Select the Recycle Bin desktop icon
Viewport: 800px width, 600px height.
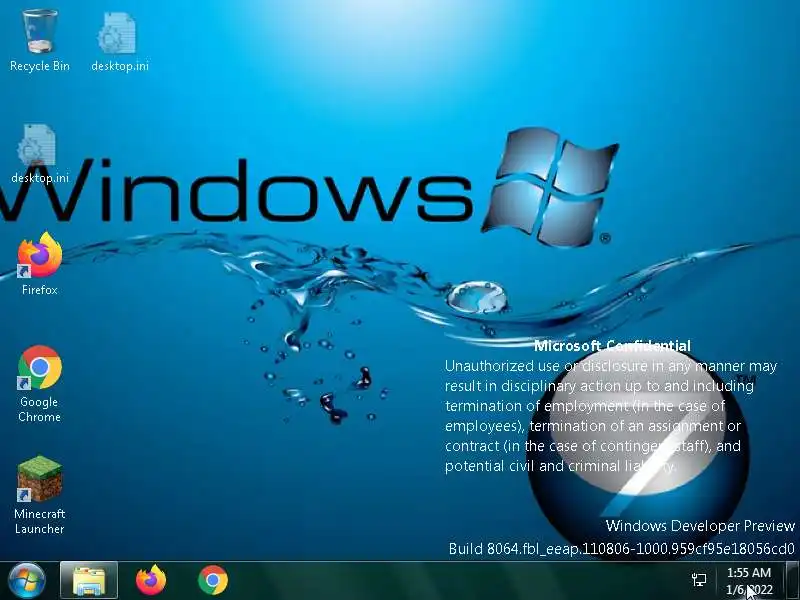39,41
